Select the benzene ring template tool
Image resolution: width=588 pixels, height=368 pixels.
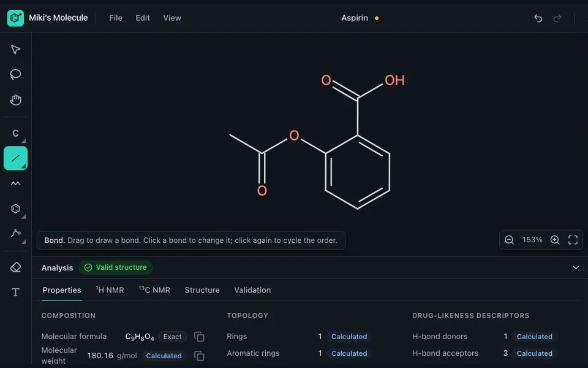pyautogui.click(x=15, y=209)
